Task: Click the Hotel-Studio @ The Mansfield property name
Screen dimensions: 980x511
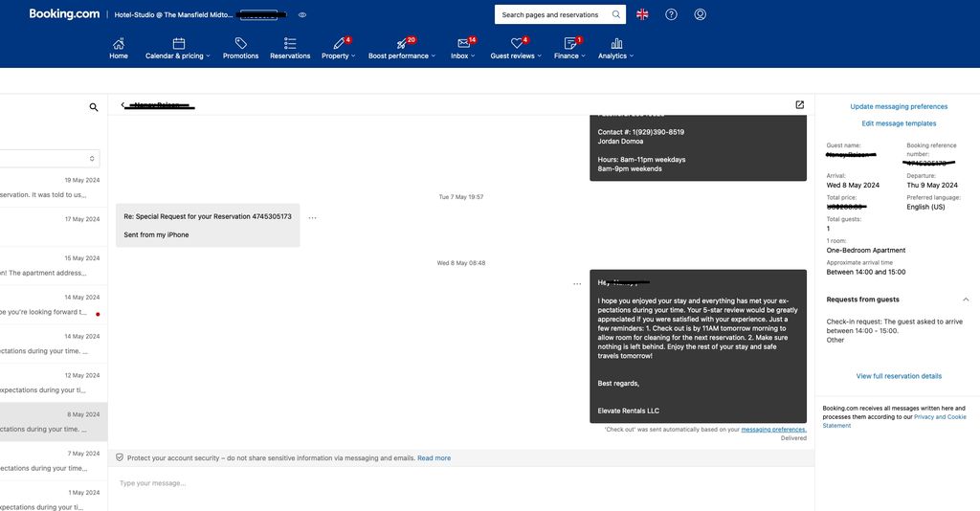Action: click(173, 15)
